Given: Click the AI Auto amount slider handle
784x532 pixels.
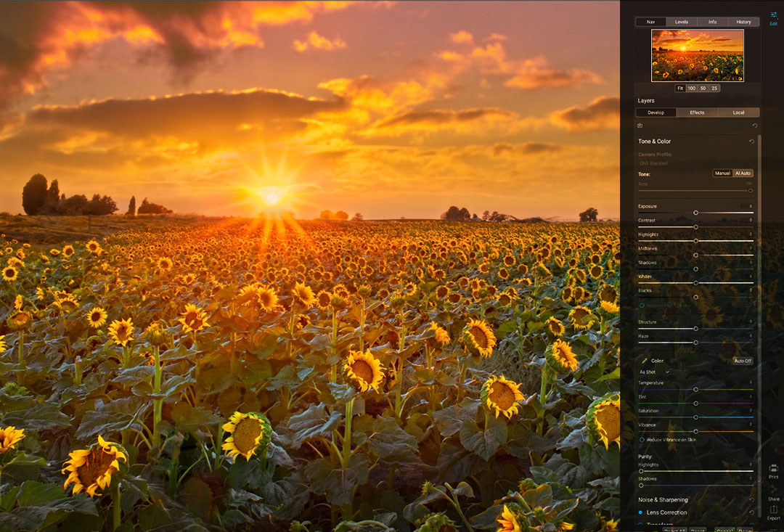Looking at the screenshot, I should pyautogui.click(x=750, y=191).
